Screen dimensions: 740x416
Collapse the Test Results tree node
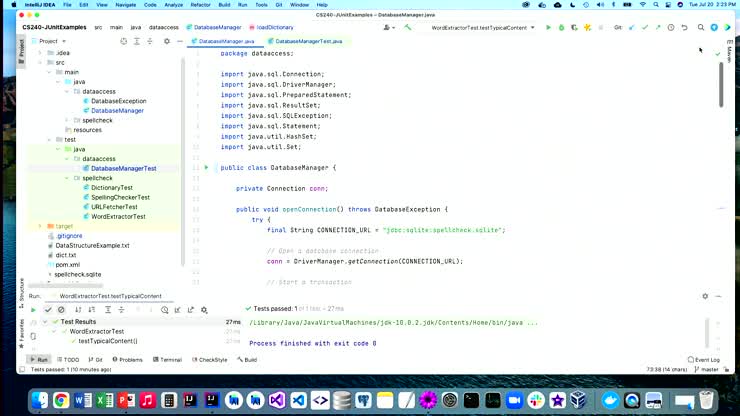click(45, 322)
